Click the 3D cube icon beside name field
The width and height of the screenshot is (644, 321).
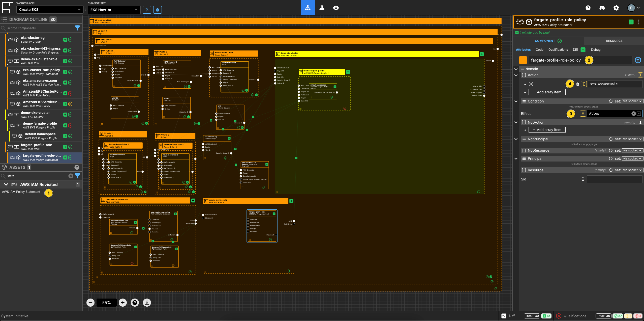(638, 60)
